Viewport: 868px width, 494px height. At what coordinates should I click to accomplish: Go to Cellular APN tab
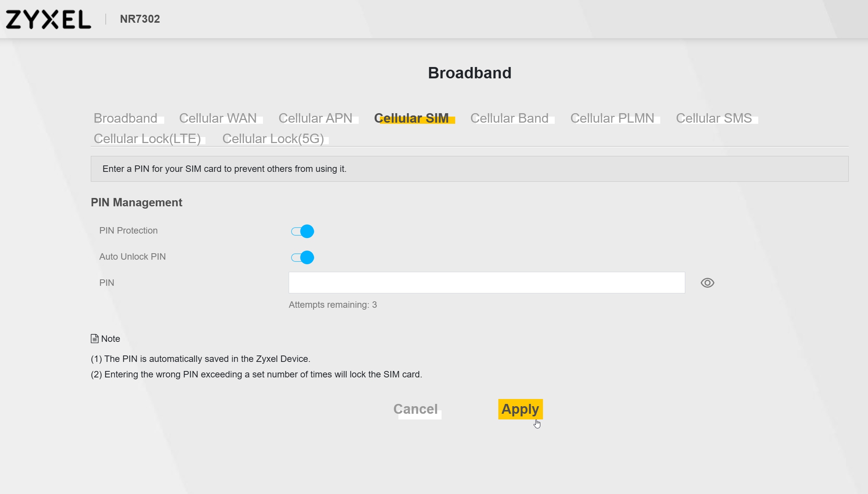click(315, 118)
